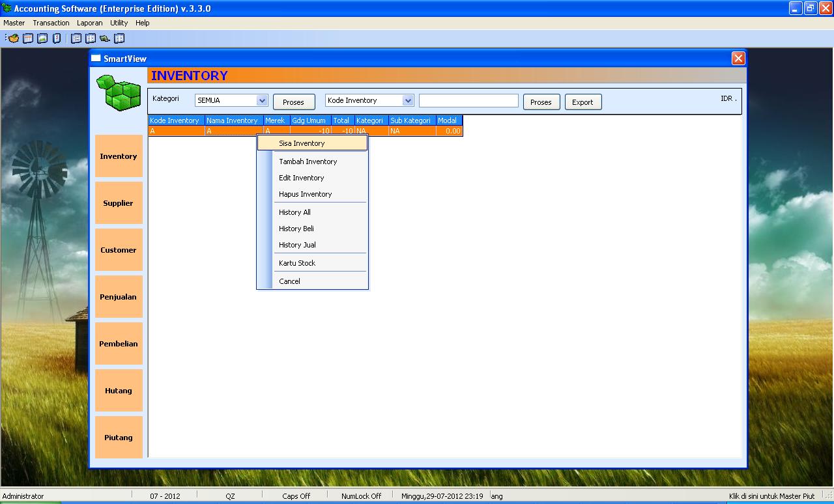Click the Export button

click(x=582, y=102)
